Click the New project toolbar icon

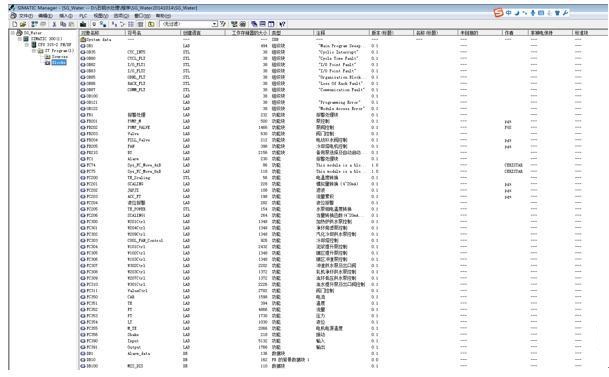[x=15, y=24]
